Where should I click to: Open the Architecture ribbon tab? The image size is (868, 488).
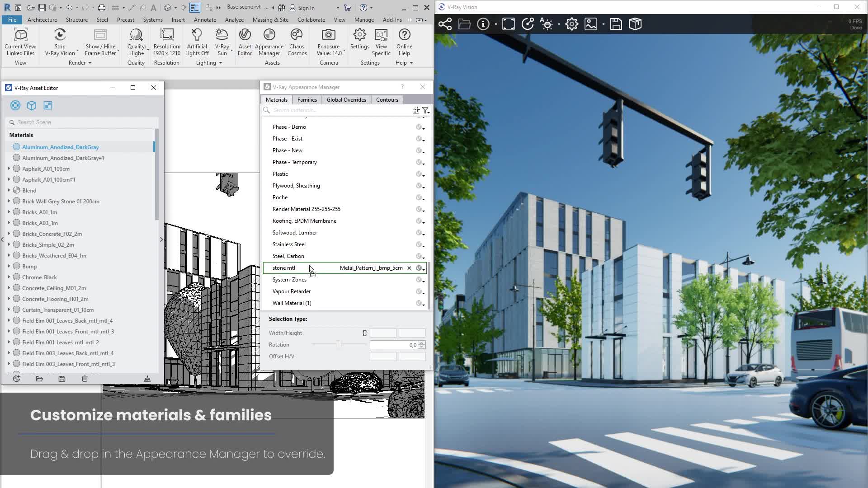click(42, 20)
